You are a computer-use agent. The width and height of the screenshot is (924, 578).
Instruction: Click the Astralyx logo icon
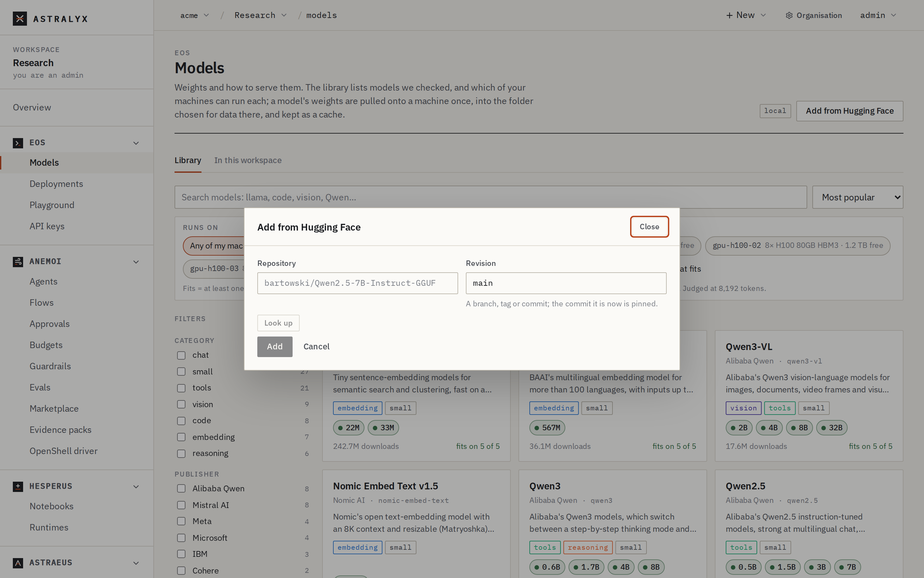click(x=20, y=18)
